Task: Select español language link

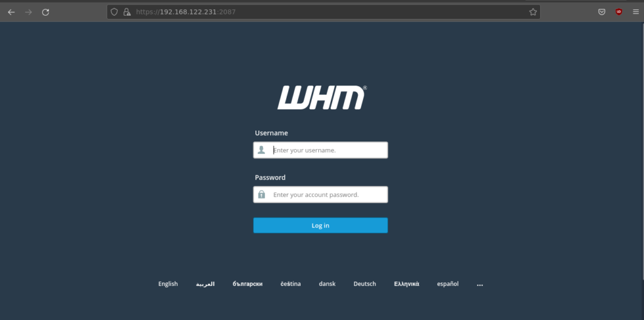Action: click(448, 284)
